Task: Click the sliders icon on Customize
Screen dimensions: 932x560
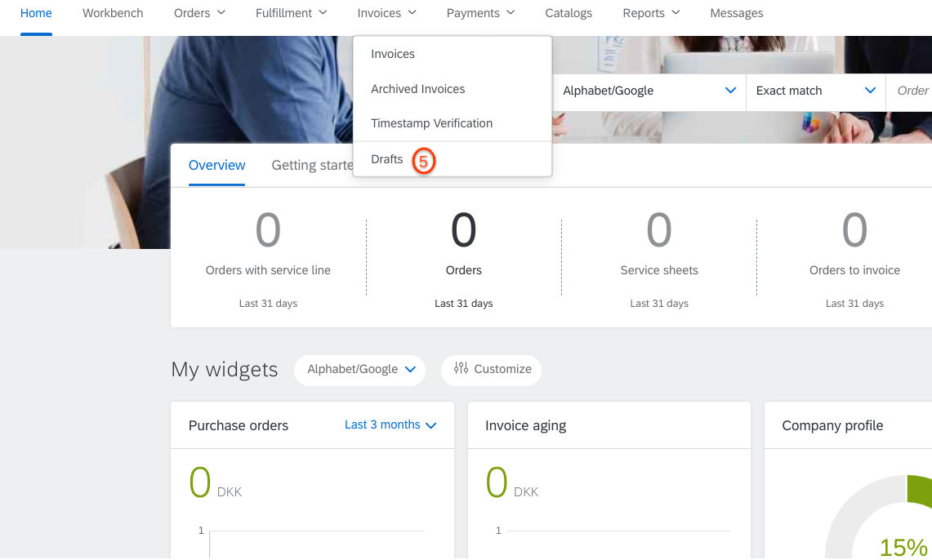Action: (461, 369)
